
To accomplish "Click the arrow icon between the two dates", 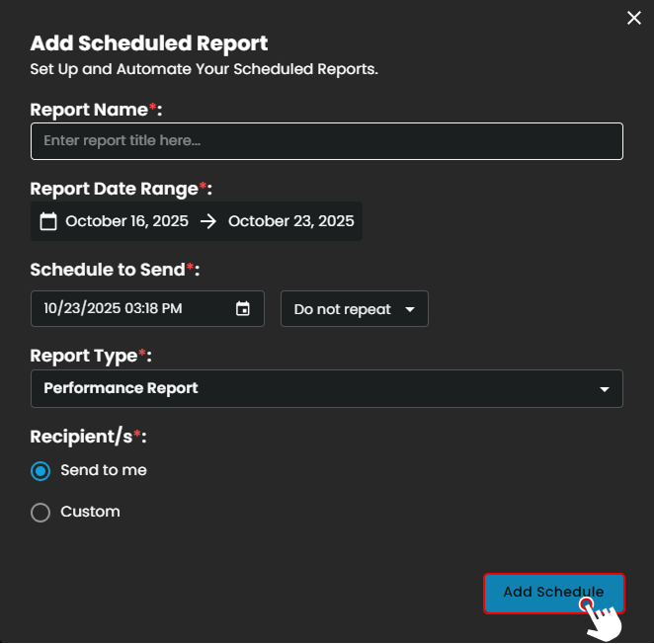I will pyautogui.click(x=207, y=221).
